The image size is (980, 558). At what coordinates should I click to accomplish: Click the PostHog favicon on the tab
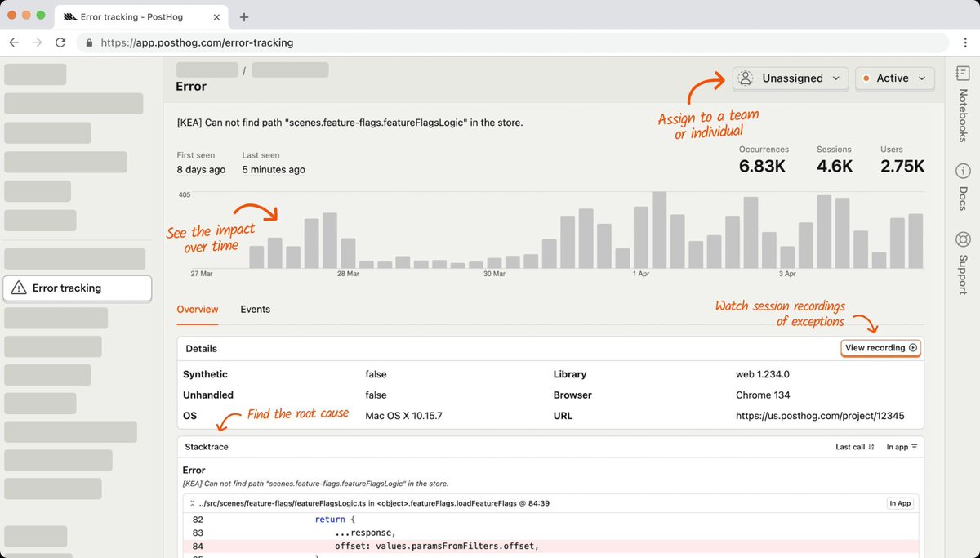[70, 17]
